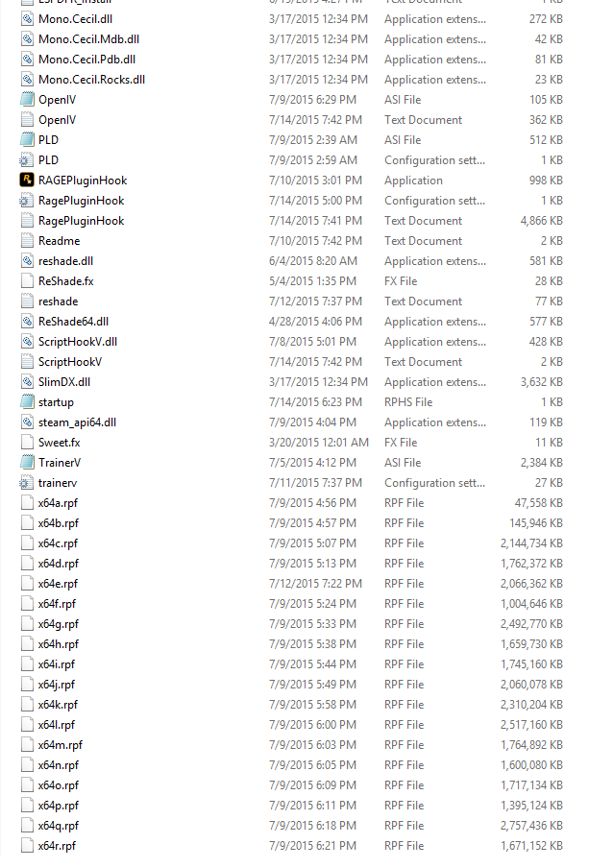Click the Mono.Cecil.dll file icon
This screenshot has width=613, height=868.
(x=27, y=19)
